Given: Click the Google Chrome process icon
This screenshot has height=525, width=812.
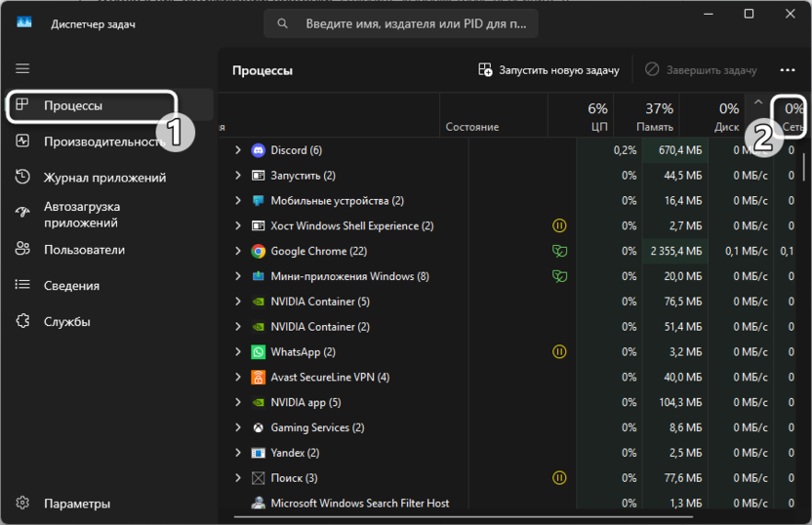Looking at the screenshot, I should [x=258, y=251].
